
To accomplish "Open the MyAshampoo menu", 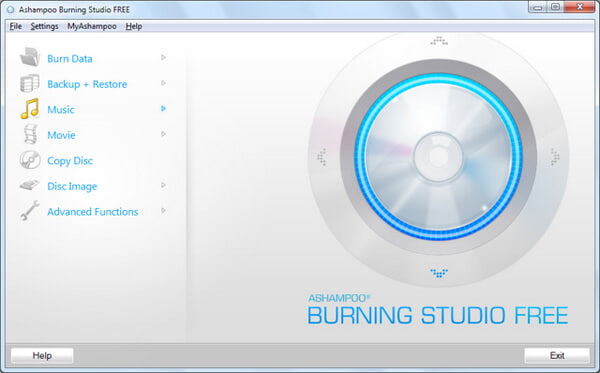I will (92, 26).
